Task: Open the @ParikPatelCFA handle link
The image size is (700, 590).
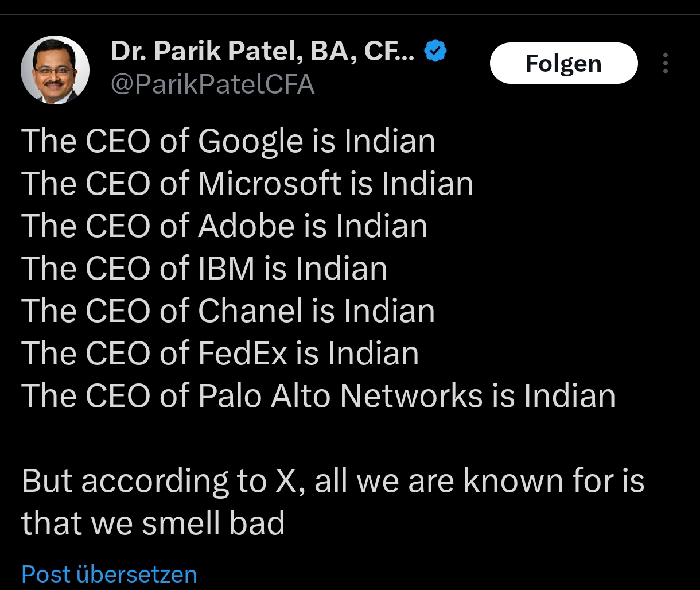Action: 212,84
